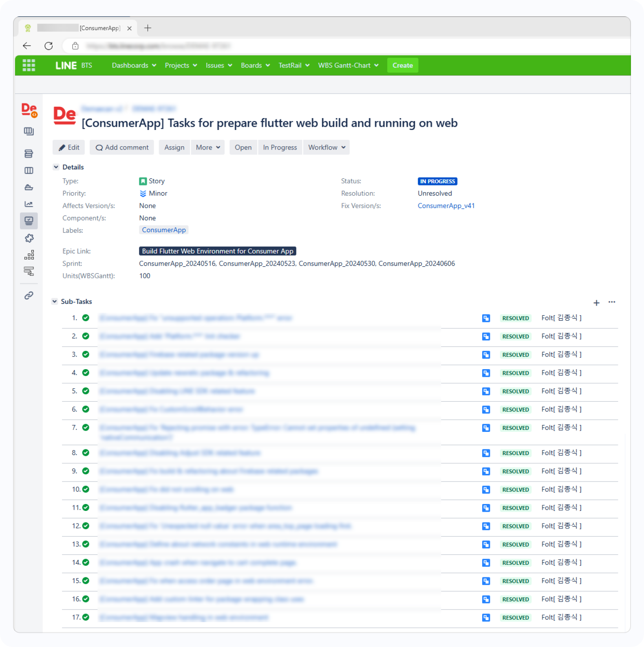Click the blue issue type icon on sub-task 5

click(486, 392)
